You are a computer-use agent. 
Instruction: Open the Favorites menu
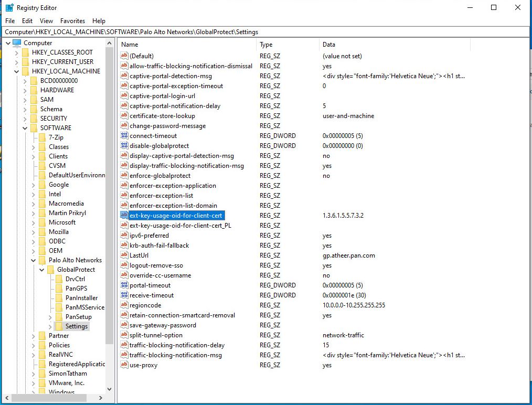pyautogui.click(x=72, y=21)
